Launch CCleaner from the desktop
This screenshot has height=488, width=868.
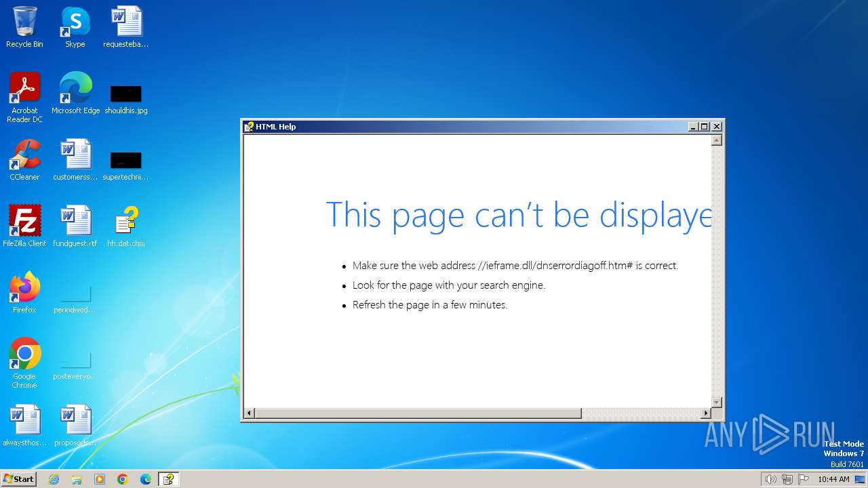24,160
